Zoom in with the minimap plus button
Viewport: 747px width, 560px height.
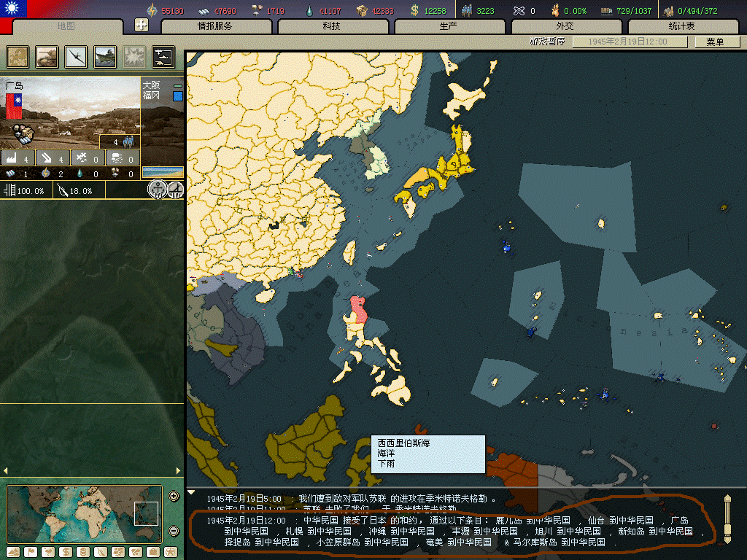click(x=174, y=497)
